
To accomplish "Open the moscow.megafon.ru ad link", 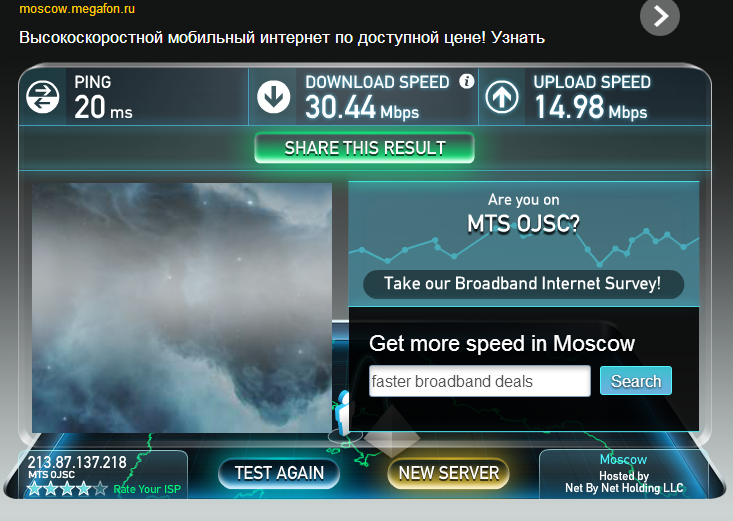I will point(77,9).
